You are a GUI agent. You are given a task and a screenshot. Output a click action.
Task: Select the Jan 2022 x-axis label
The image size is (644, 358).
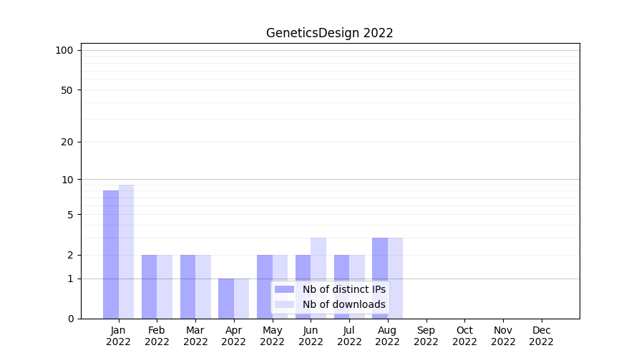(119, 336)
